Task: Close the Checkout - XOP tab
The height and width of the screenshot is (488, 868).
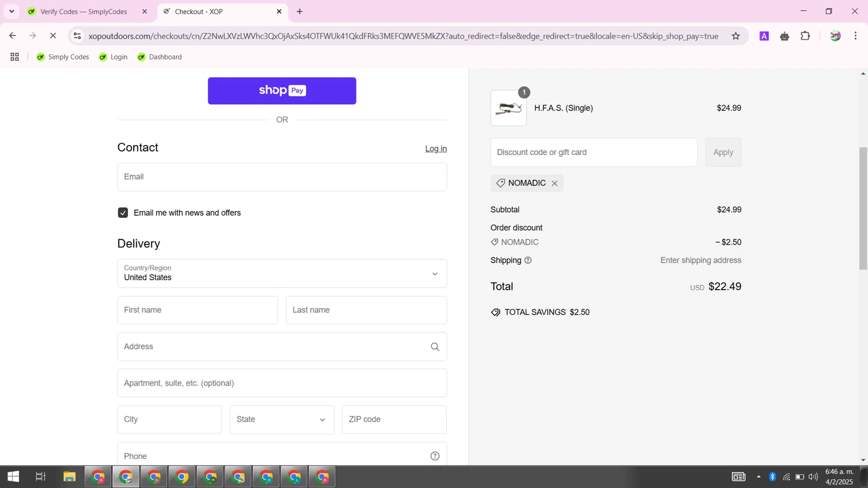Action: 279,12
